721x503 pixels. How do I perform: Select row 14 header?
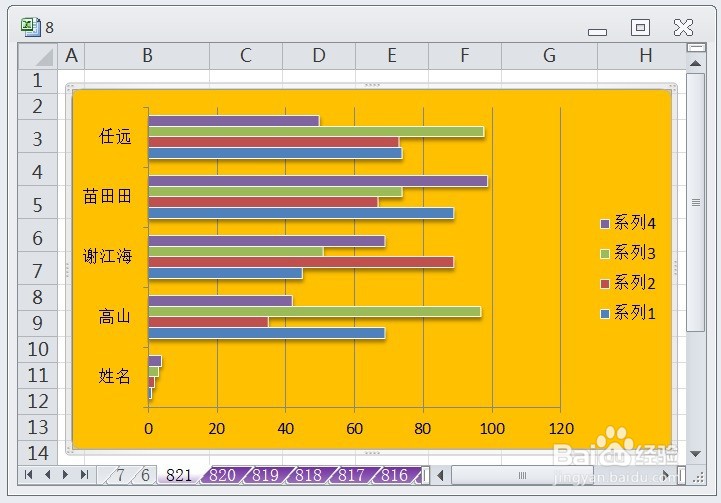(x=38, y=453)
